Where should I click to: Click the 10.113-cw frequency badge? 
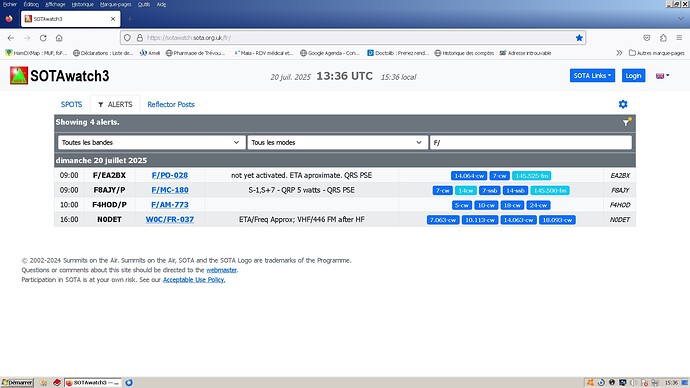[x=480, y=220]
